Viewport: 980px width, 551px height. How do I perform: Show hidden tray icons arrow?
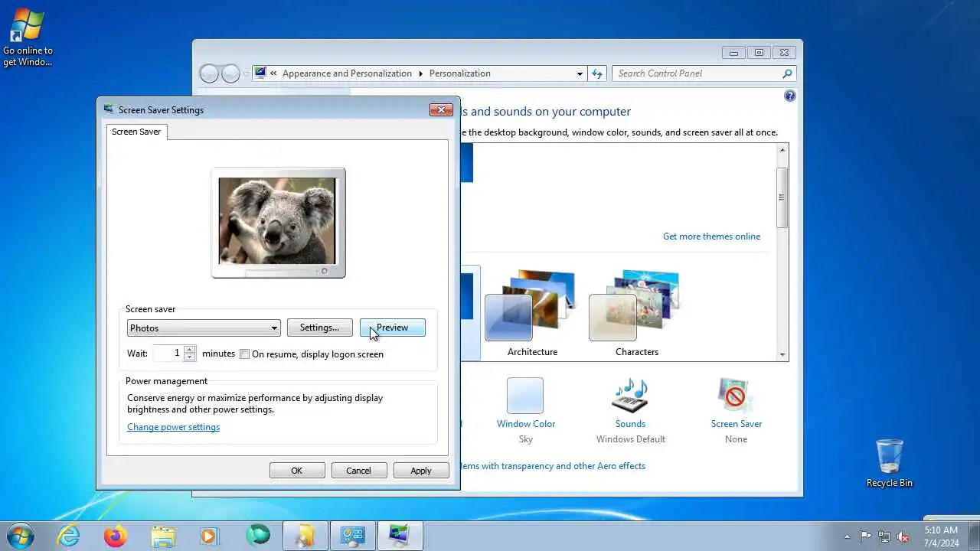click(x=847, y=536)
